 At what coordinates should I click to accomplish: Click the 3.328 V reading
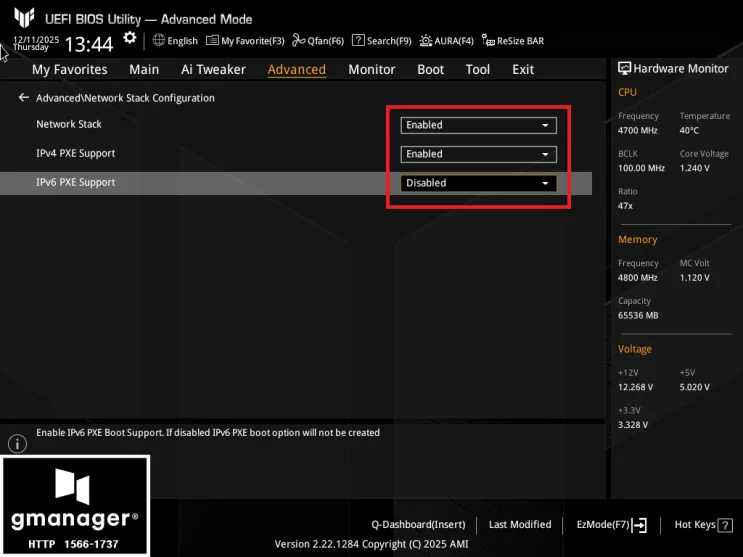(x=633, y=425)
